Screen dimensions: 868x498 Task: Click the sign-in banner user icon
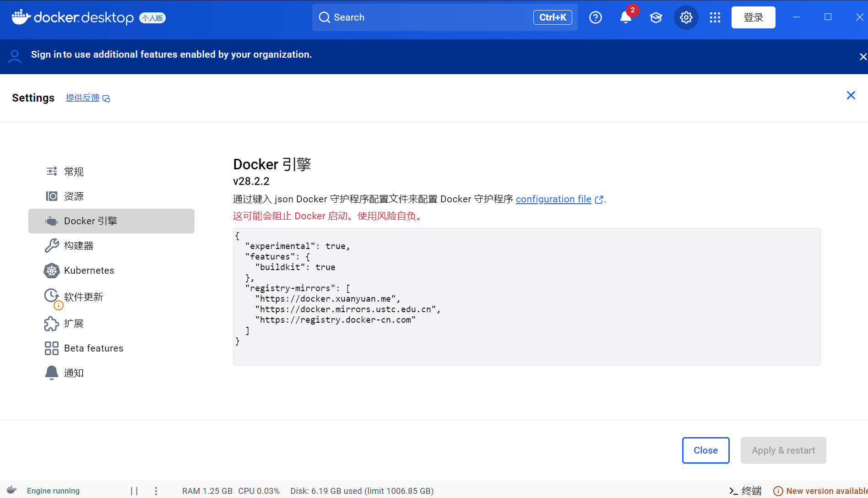click(15, 56)
